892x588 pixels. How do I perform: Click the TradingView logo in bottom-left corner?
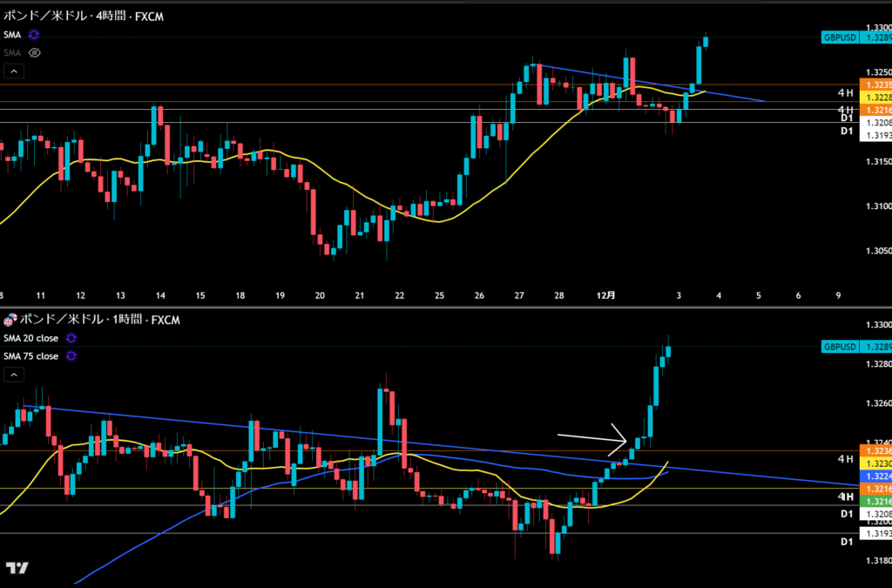coord(16,568)
